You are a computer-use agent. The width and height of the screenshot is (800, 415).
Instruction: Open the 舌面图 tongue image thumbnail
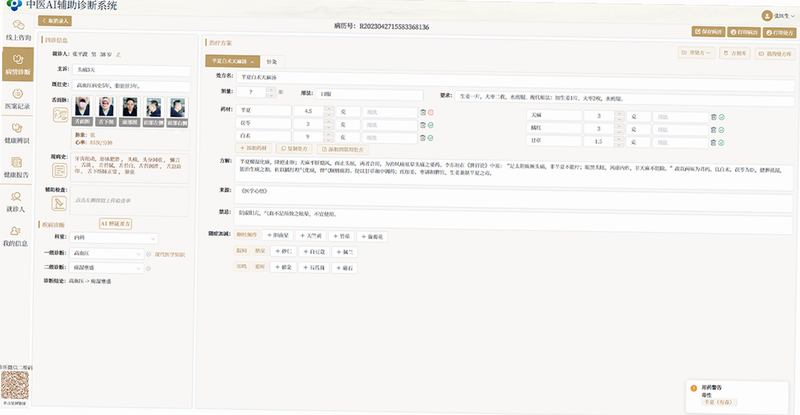coord(83,112)
